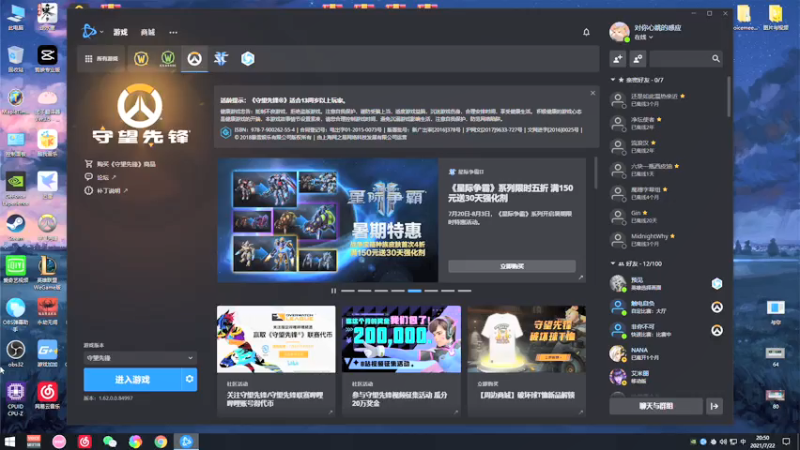
Task: Select favorite friend MidnightWhy
Action: (x=666, y=240)
